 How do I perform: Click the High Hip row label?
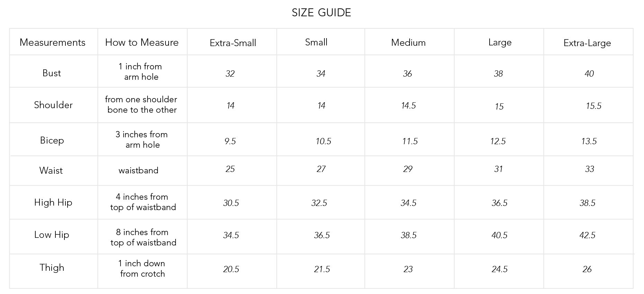(53, 202)
